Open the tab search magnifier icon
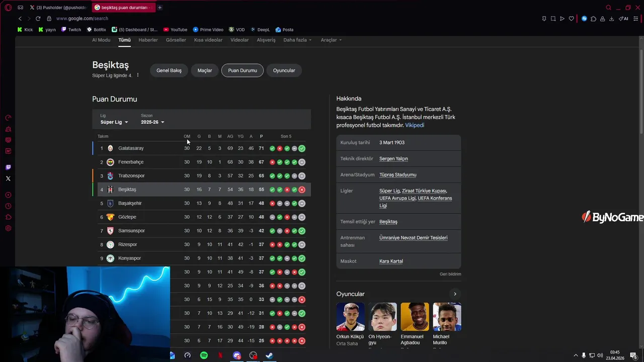The height and width of the screenshot is (362, 644). click(x=608, y=8)
